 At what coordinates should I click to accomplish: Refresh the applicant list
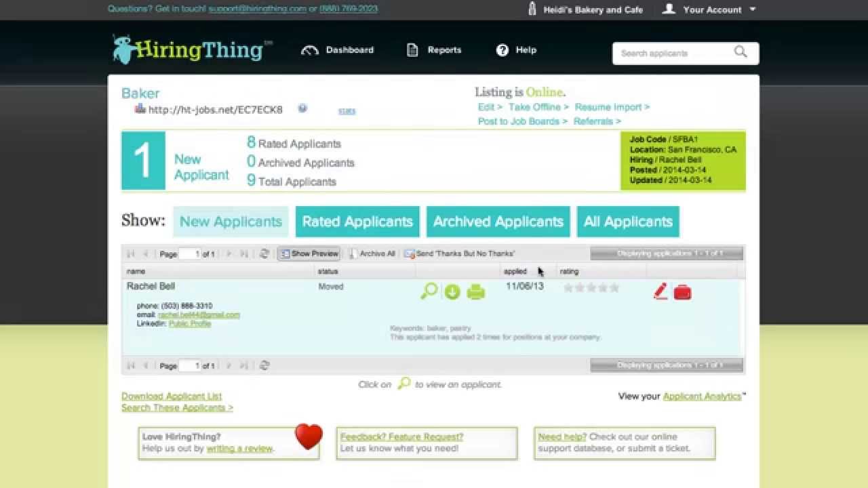264,252
